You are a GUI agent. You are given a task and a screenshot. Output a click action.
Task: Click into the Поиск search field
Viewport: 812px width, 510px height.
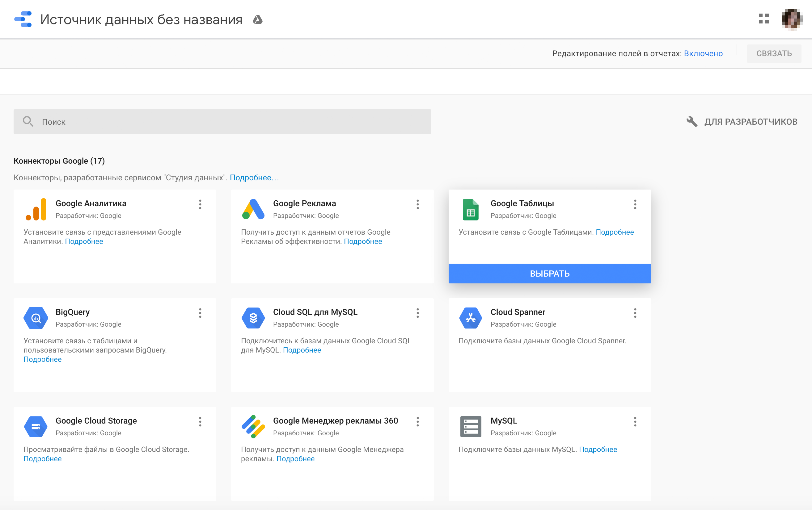coord(222,122)
